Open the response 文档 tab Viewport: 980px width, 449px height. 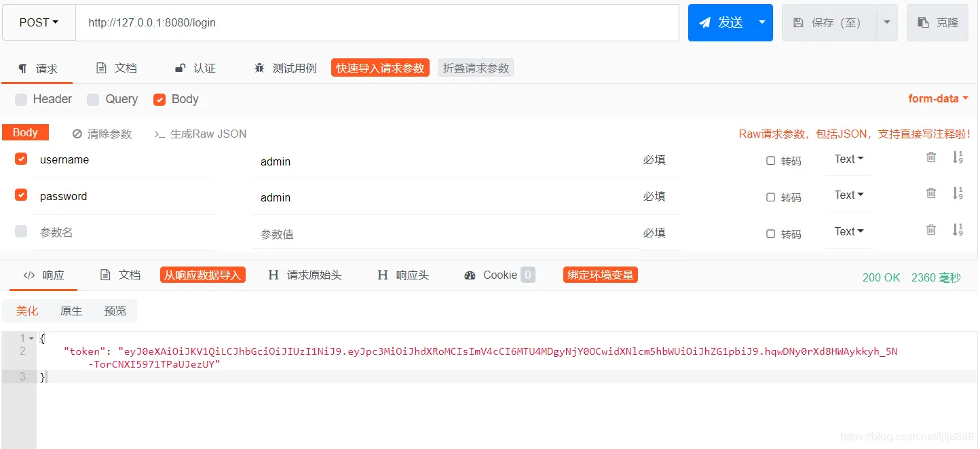tap(120, 275)
